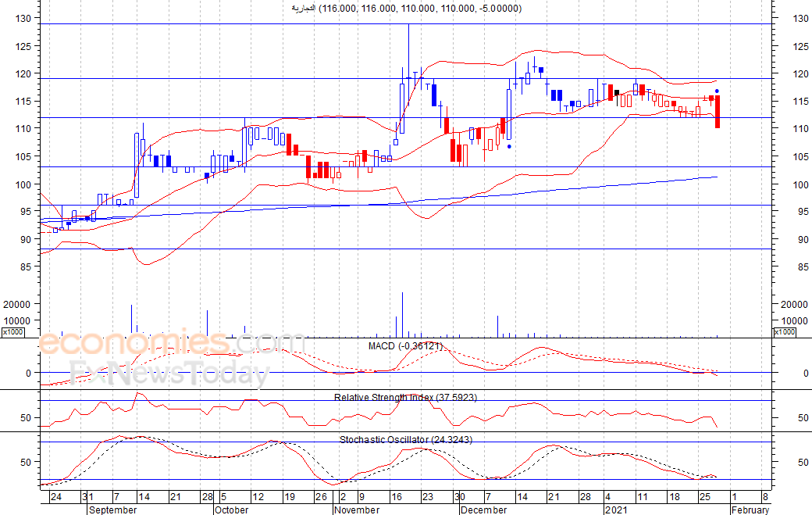
Task: Click the 18 date label in January 2021
Action: (x=675, y=497)
